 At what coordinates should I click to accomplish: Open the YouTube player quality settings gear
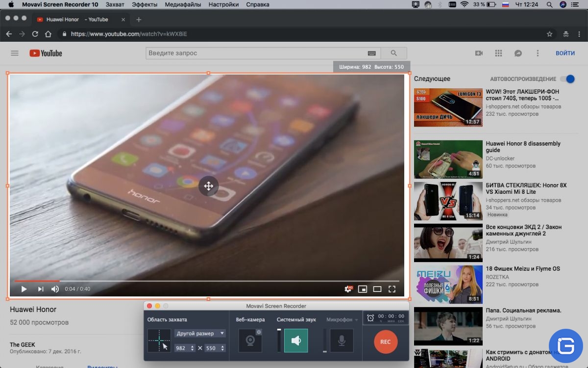348,289
